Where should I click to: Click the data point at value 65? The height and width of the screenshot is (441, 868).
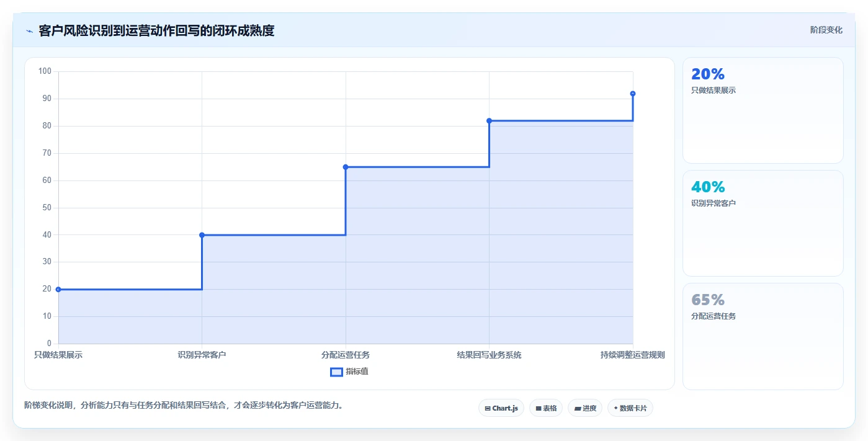click(x=346, y=167)
